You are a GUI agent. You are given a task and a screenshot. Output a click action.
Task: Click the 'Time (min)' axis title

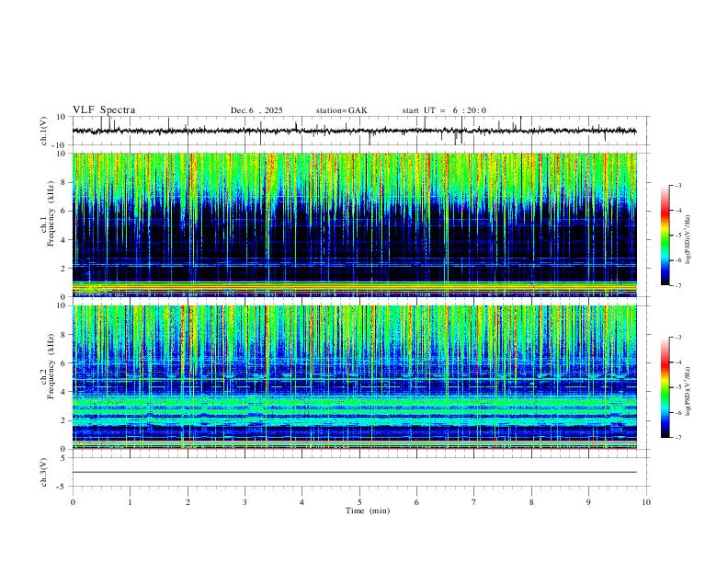(x=368, y=511)
